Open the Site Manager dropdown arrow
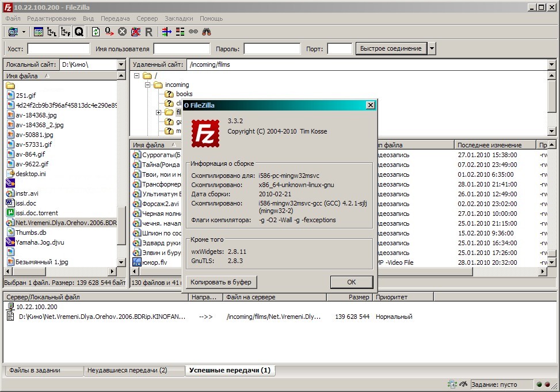The image size is (560, 392). (x=24, y=32)
